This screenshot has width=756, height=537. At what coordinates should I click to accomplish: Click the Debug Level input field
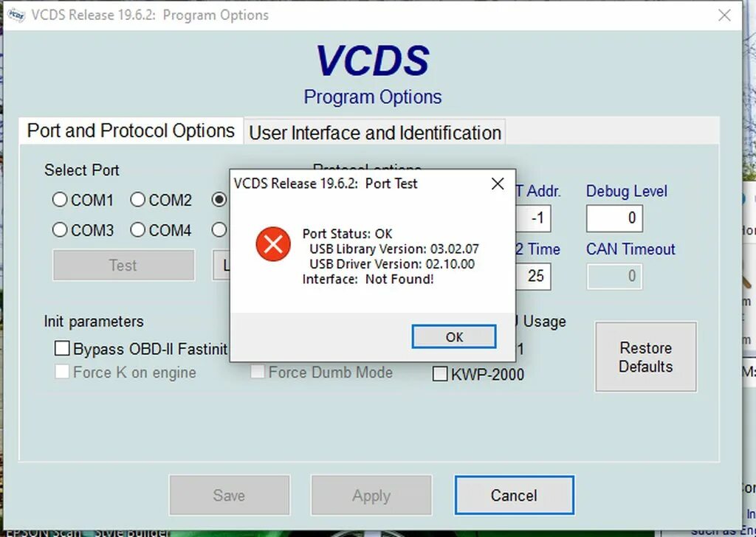click(x=614, y=218)
